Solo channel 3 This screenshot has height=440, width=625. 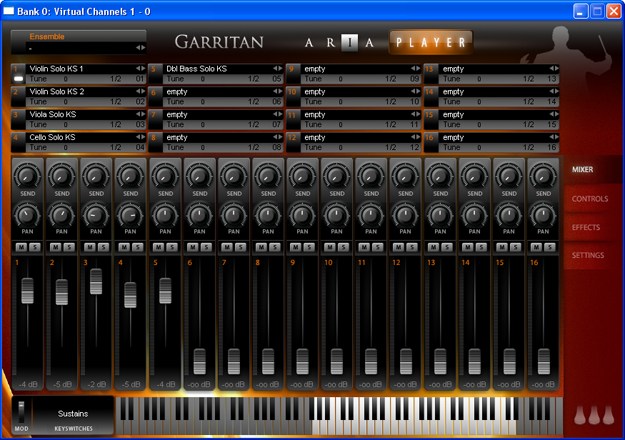pos(103,247)
